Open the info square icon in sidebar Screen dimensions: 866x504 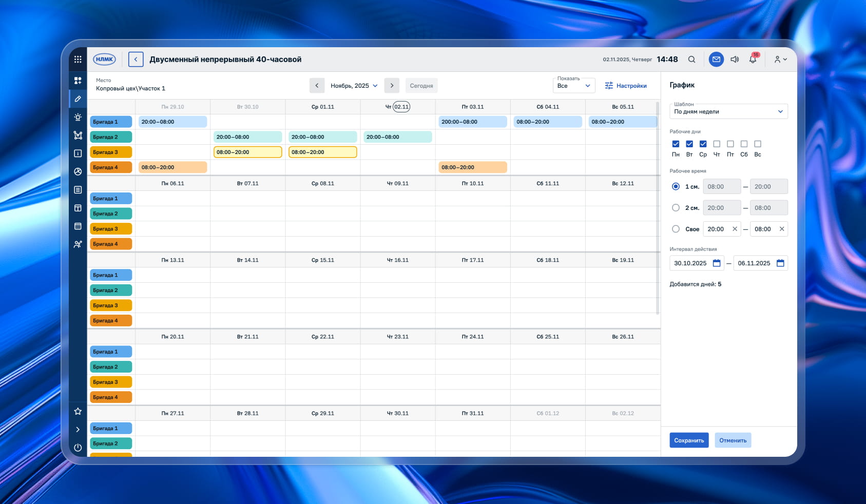click(x=78, y=153)
